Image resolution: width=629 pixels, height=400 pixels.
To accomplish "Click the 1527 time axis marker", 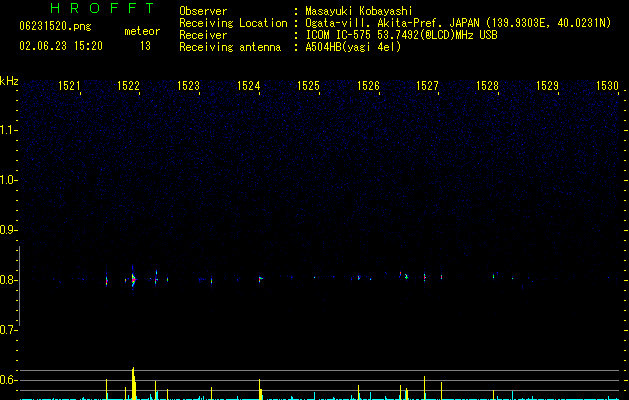I will tap(427, 86).
